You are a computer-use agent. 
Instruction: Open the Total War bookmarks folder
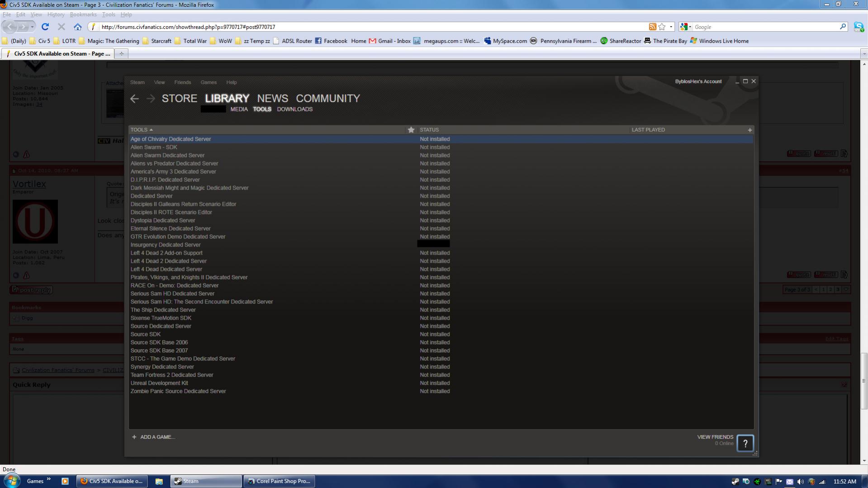[190, 41]
